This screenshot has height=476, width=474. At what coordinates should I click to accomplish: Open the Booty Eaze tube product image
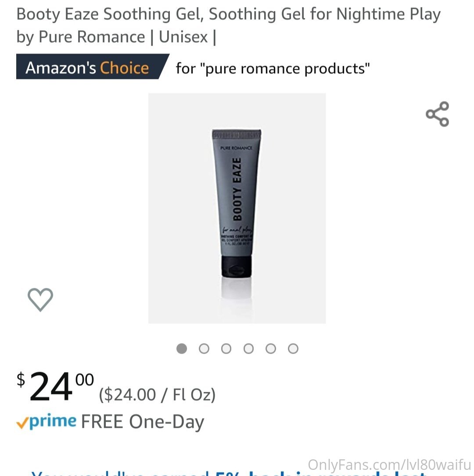tap(237, 208)
